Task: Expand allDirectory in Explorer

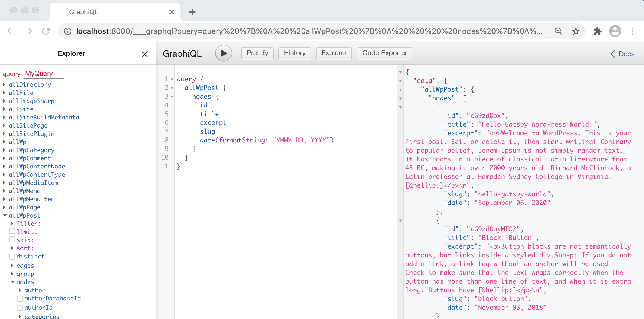Action: point(4,85)
